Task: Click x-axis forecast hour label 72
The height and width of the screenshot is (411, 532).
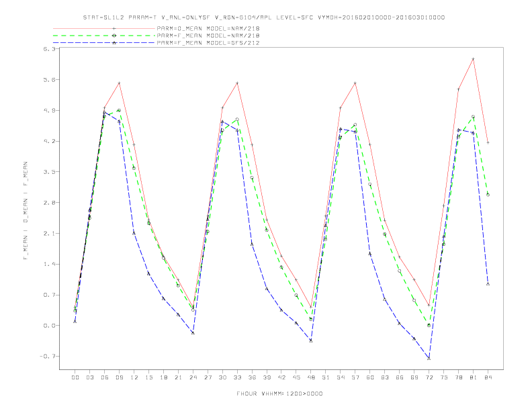Action: 429,377
